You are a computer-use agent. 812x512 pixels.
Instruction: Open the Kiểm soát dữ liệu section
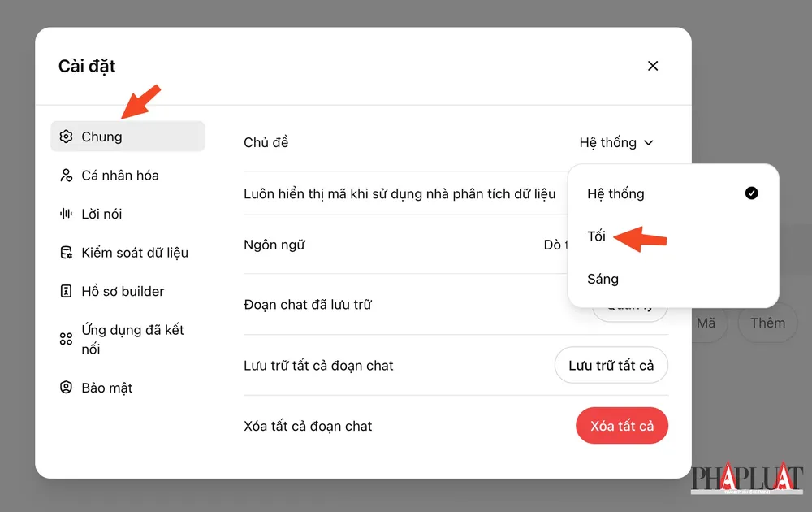[x=127, y=252]
